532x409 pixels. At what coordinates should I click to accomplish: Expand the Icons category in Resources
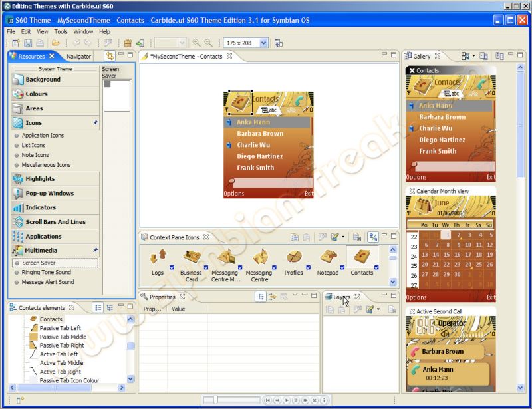(x=55, y=123)
